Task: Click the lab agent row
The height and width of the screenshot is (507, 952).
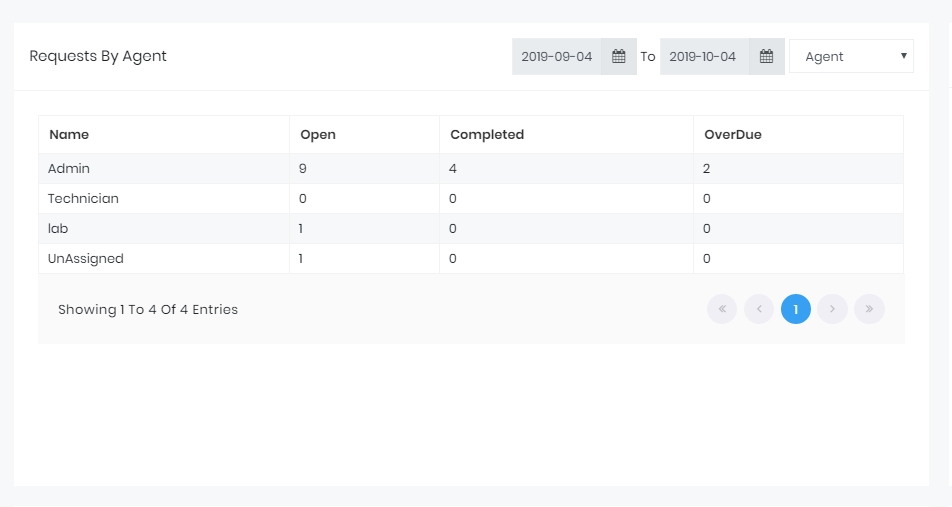Action: coord(58,229)
